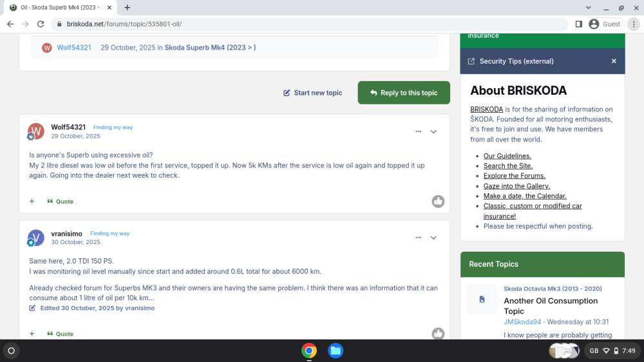
Task: Open the system tray clock showing 7:49
Action: (629, 351)
